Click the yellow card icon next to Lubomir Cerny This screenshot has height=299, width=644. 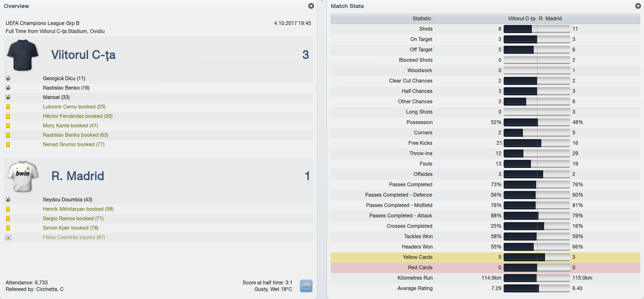(x=8, y=107)
